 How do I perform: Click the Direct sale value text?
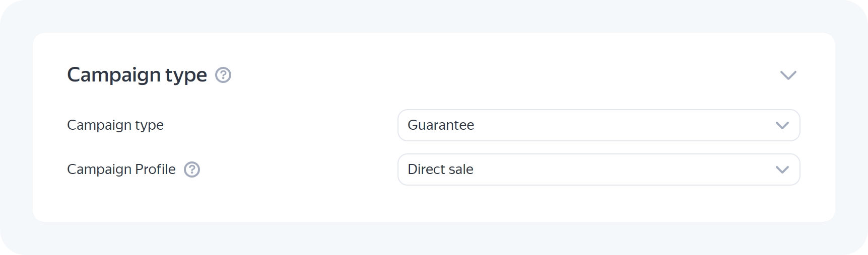point(440,169)
